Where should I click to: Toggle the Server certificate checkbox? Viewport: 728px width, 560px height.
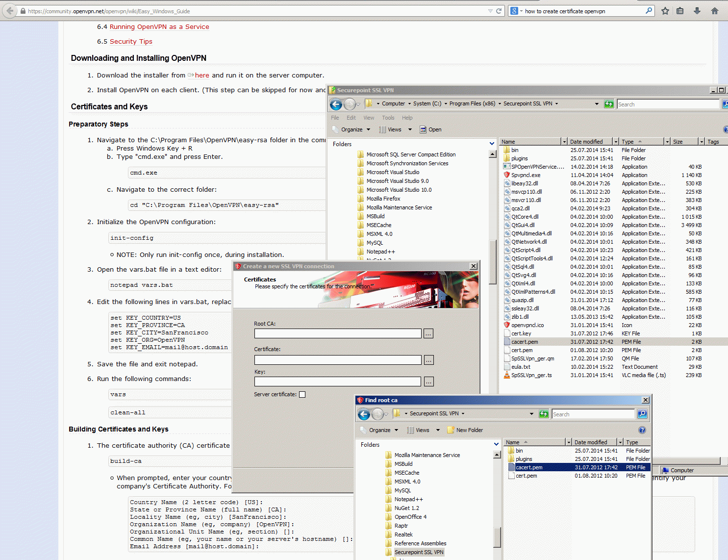(x=302, y=394)
